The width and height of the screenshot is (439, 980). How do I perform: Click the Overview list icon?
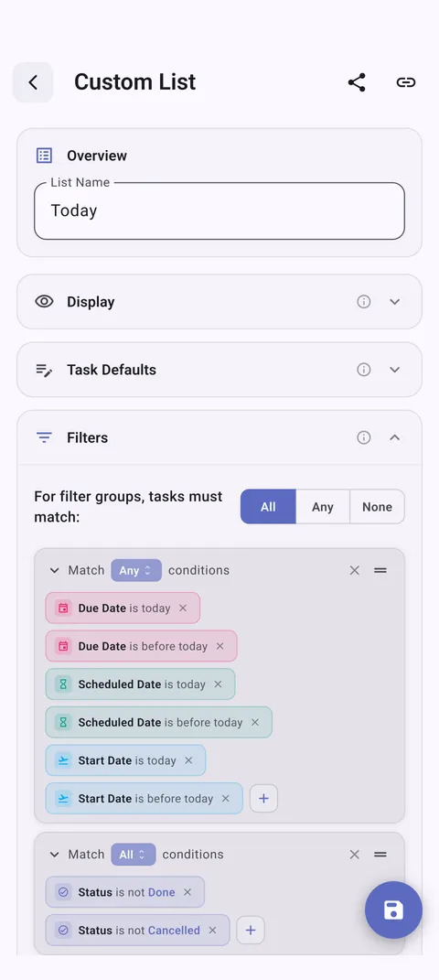coord(44,156)
